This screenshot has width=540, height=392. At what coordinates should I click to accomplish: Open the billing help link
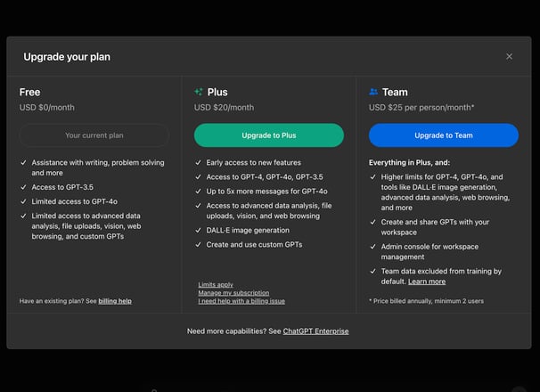(115, 301)
